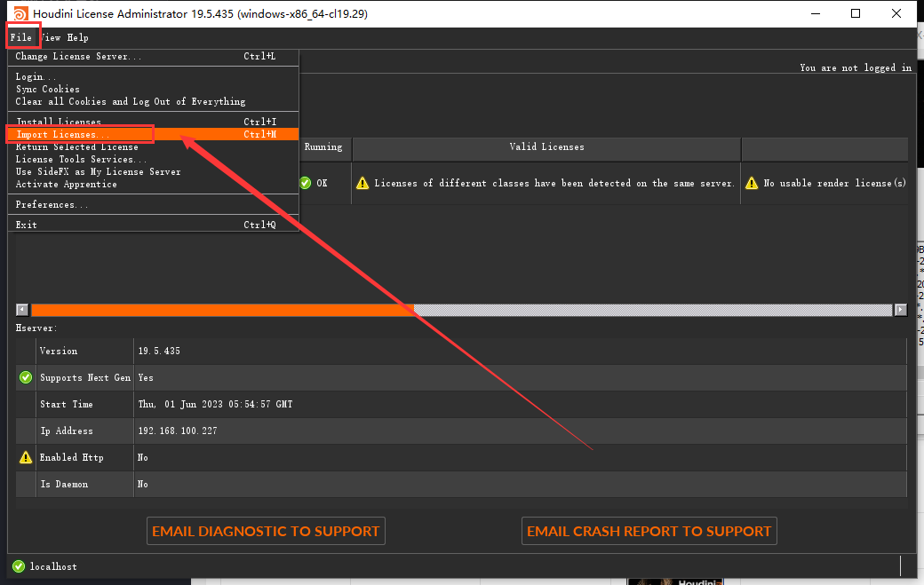Click the right arrow of the horizontal scrollbar
The image size is (924, 585).
(899, 309)
